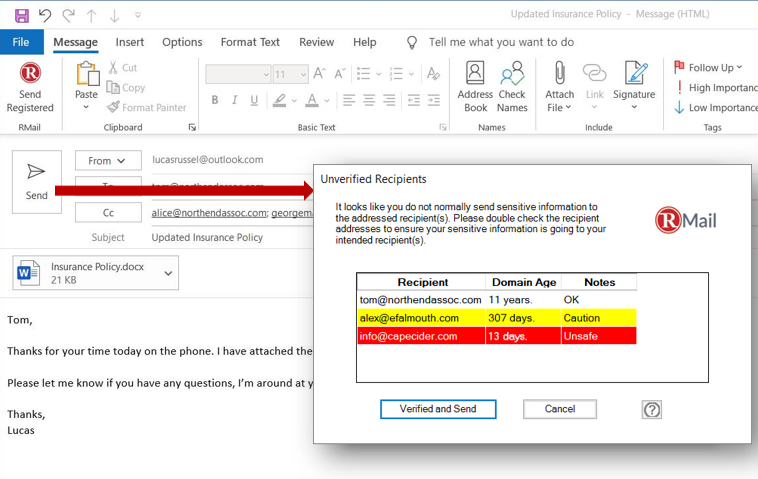Open the Insert ribbon tab
This screenshot has height=479, width=758.
pos(130,42)
